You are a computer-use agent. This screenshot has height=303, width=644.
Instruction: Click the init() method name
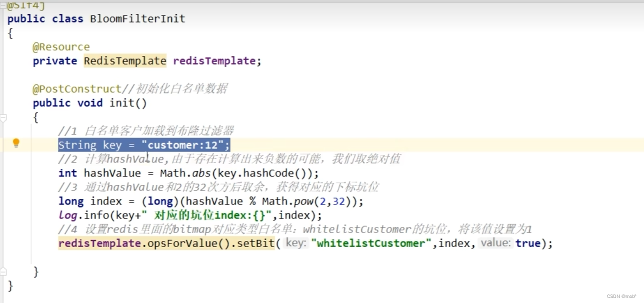pos(128,103)
